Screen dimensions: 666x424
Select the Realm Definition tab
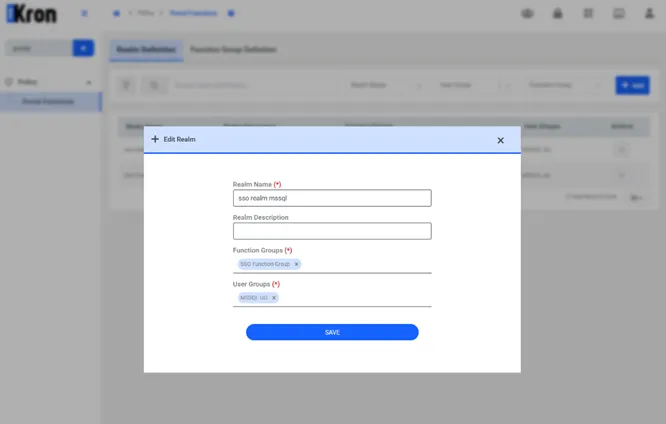146,50
